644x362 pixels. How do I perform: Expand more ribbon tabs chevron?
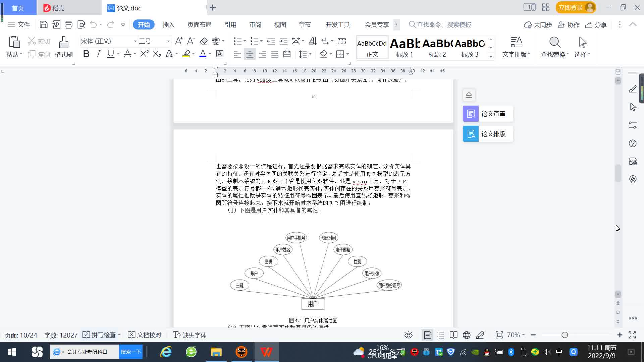coord(396,24)
